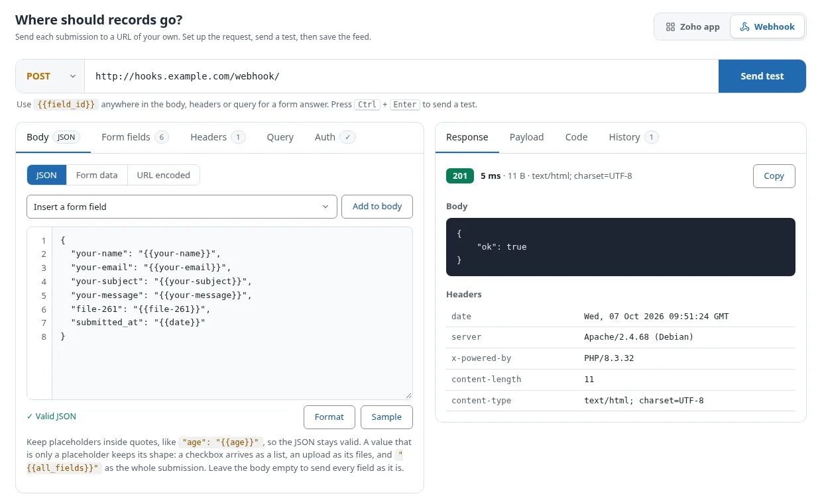Open the Auth tab
Viewport: 822px width, 504px height.
(x=335, y=137)
